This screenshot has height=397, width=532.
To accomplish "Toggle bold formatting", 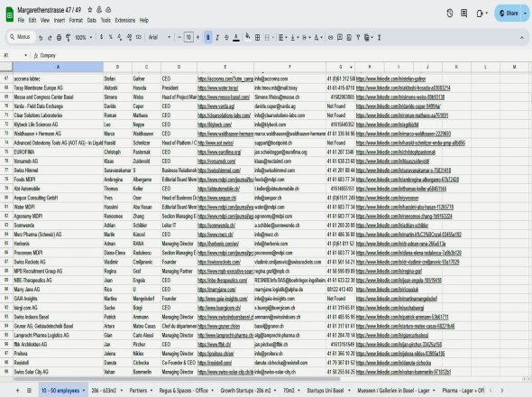I will 208,37.
